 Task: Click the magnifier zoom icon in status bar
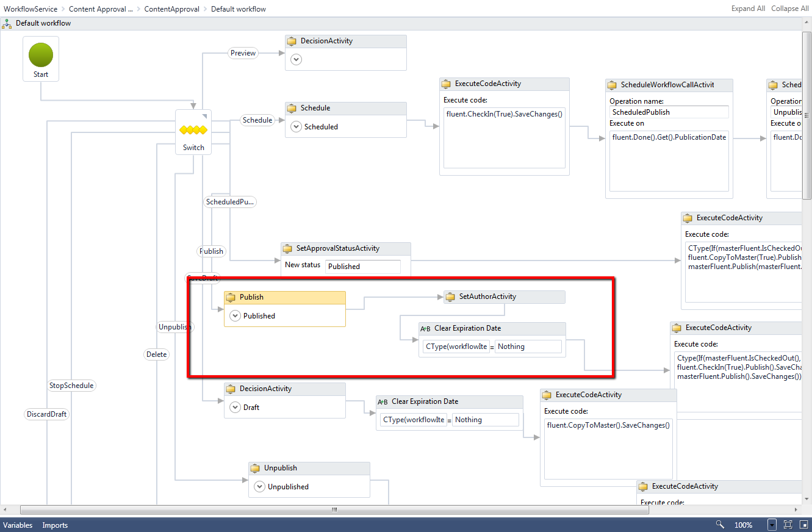(x=720, y=525)
